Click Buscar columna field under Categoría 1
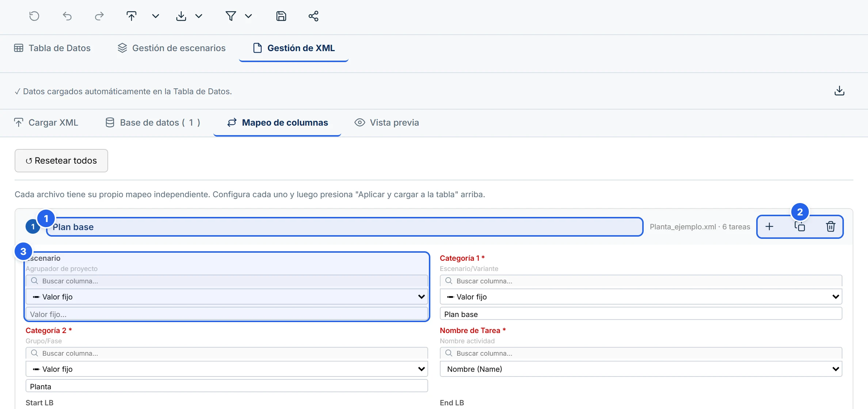This screenshot has height=409, width=868. pyautogui.click(x=641, y=281)
